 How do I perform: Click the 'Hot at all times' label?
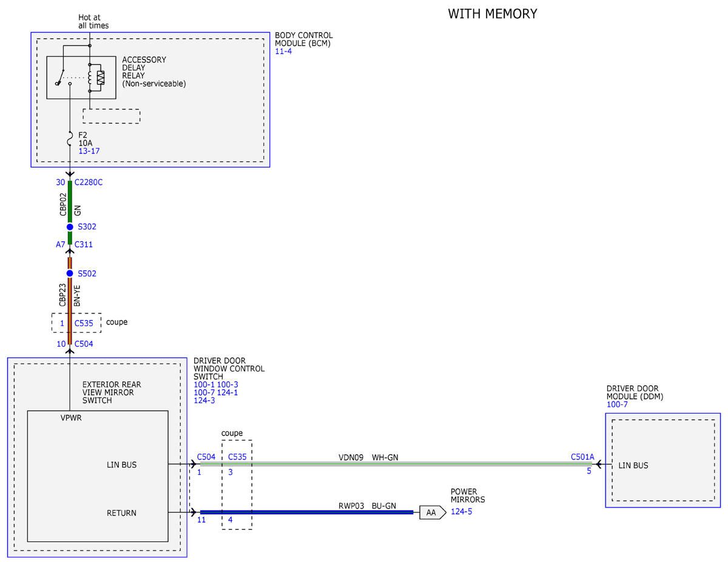click(93, 21)
